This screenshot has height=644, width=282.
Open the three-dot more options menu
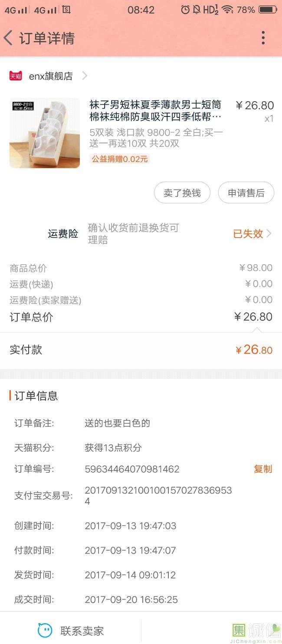[263, 38]
